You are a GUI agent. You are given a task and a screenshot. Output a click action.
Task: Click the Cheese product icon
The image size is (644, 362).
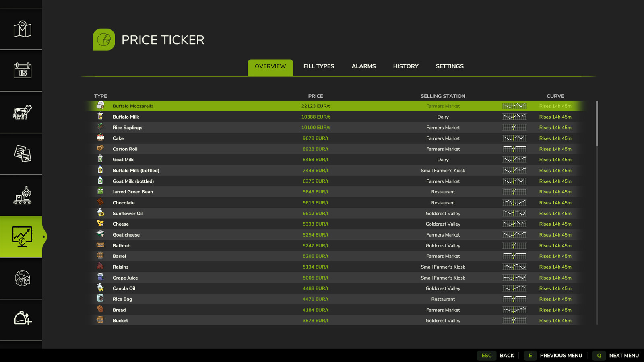tap(100, 223)
